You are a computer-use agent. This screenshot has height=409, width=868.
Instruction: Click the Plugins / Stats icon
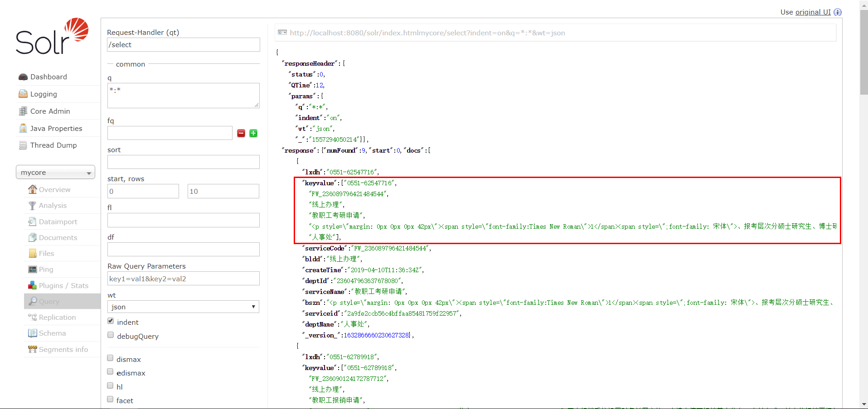[33, 285]
